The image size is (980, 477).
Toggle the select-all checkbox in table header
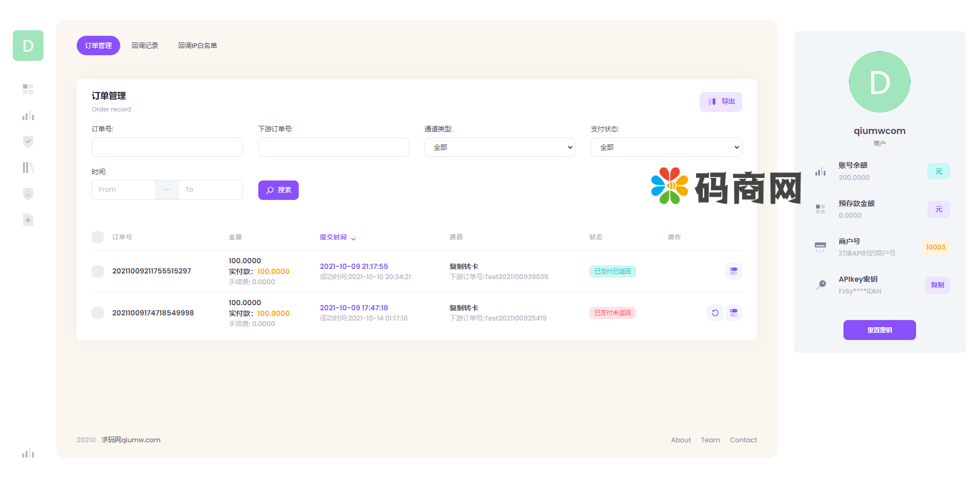pyautogui.click(x=98, y=237)
